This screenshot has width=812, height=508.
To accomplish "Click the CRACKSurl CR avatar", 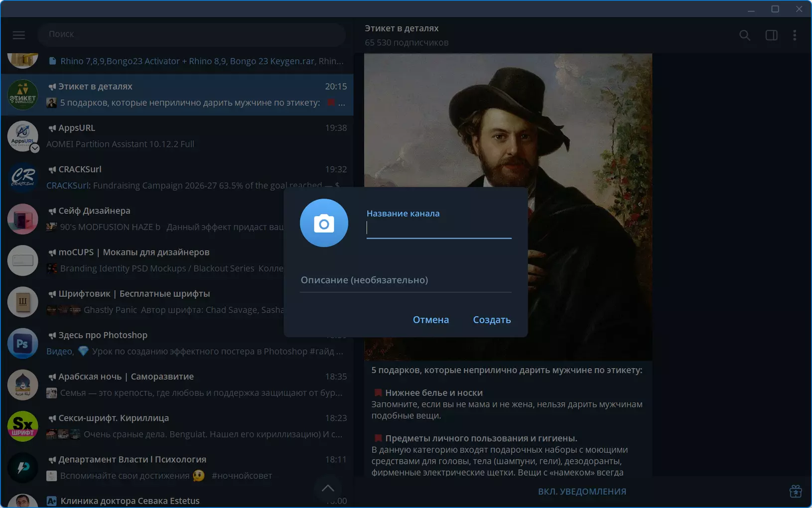I will 22,177.
